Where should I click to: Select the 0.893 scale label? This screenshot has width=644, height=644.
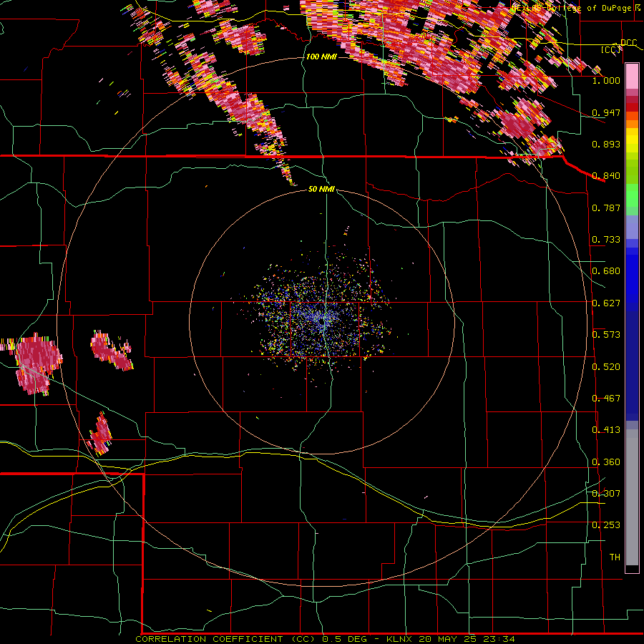click(606, 144)
